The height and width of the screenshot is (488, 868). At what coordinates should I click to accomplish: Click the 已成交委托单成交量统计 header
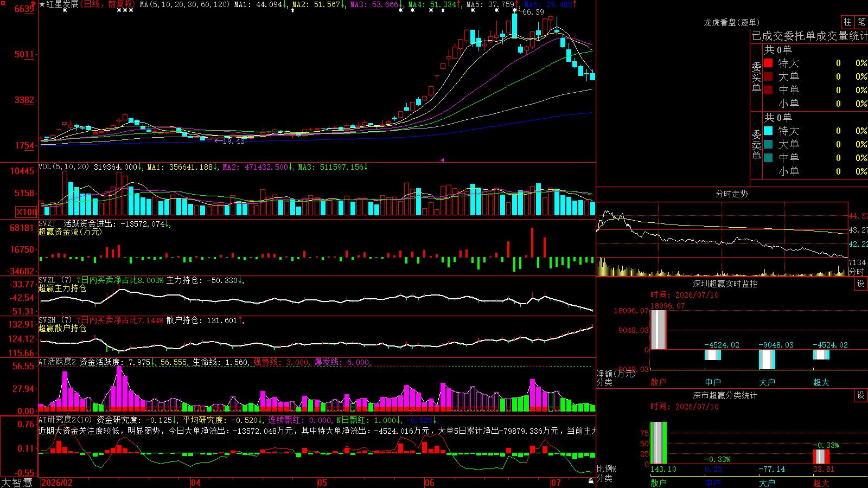coord(809,36)
